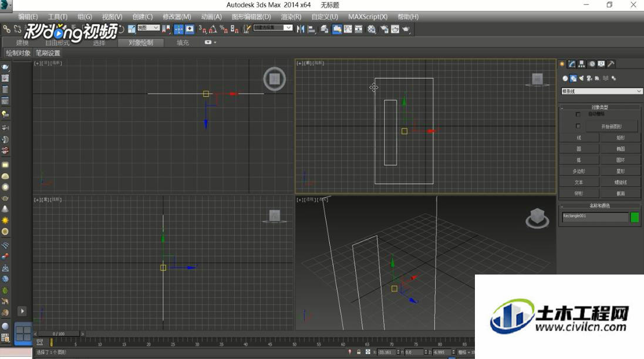644x359 pixels.
Task: Switch to the Modify command panel tab
Action: (572, 63)
